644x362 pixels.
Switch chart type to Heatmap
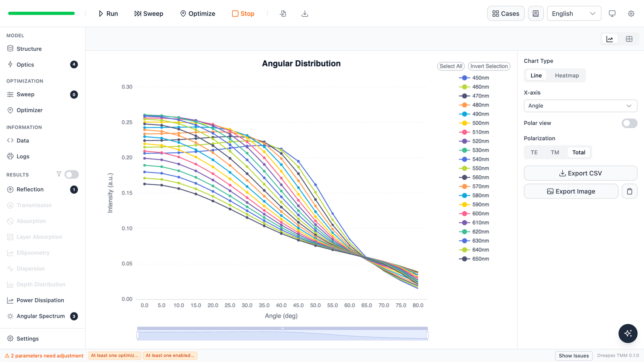tap(567, 75)
